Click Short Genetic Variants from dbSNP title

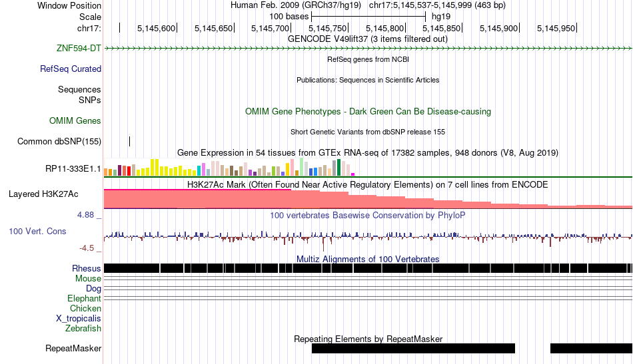point(368,132)
